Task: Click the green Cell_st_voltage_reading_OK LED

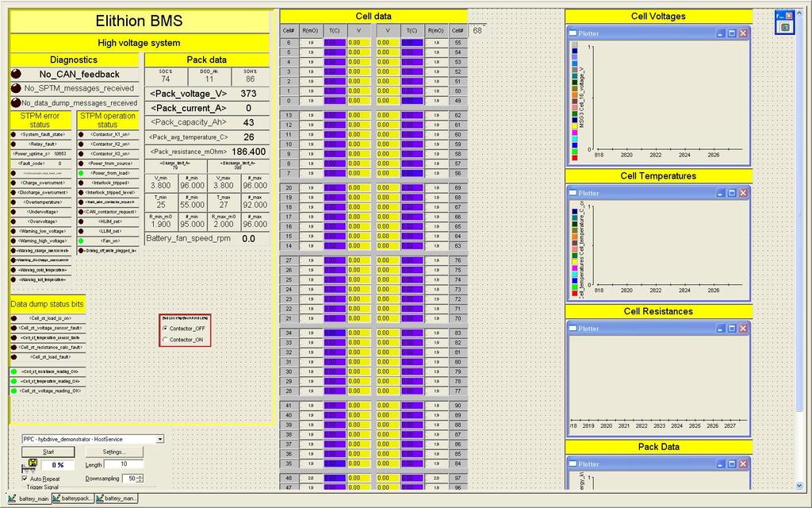Action: (x=14, y=391)
